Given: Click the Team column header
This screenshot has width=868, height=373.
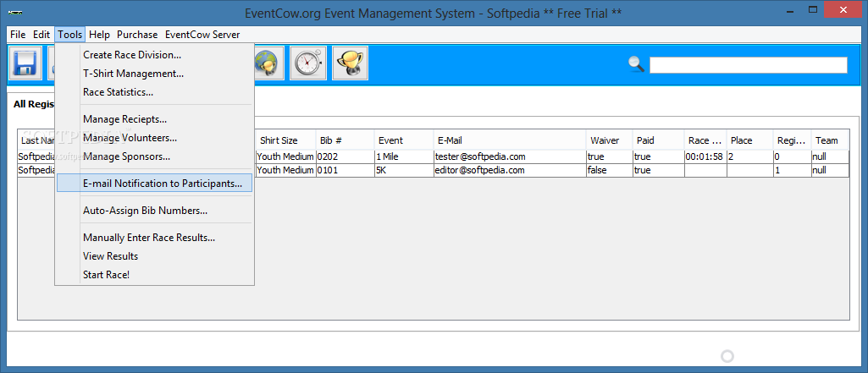Looking at the screenshot, I should pos(831,140).
